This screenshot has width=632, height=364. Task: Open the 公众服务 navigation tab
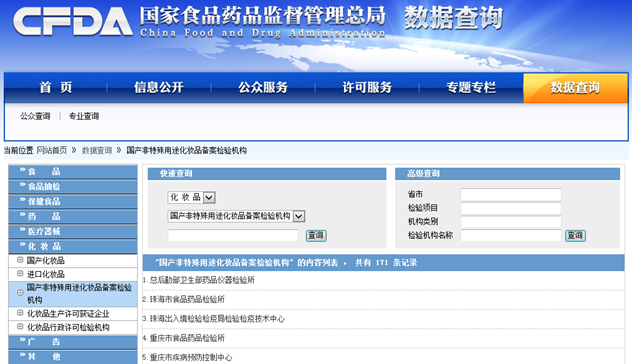(263, 87)
